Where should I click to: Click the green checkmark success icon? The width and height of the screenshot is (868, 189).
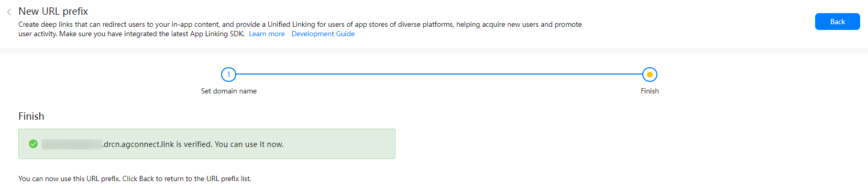click(x=34, y=144)
